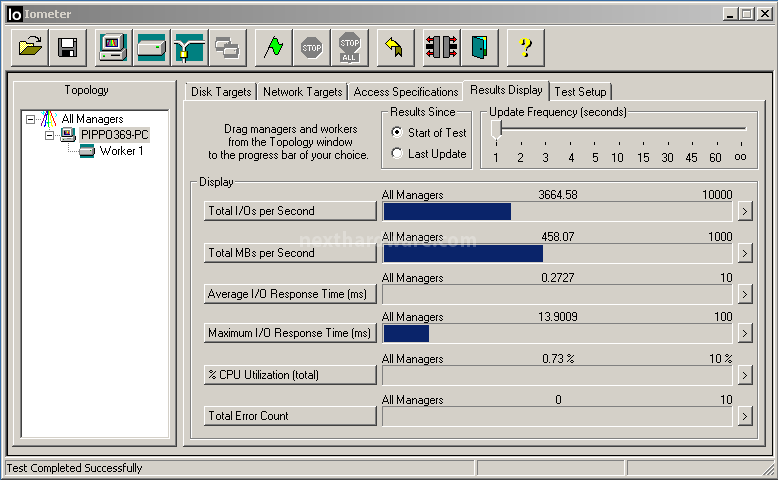Image resolution: width=778 pixels, height=480 pixels.
Task: Open a test configuration file
Action: 30,48
